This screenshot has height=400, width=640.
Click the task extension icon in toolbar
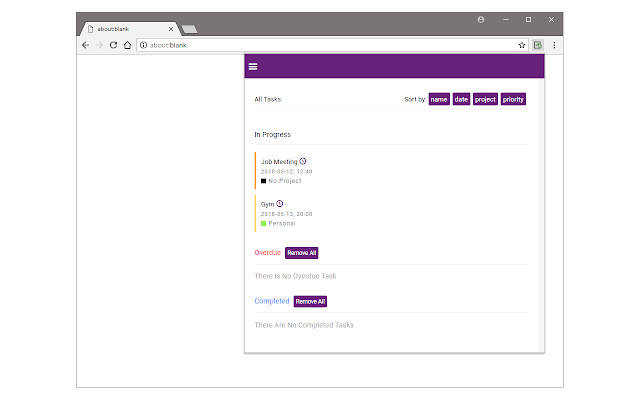pyautogui.click(x=538, y=45)
